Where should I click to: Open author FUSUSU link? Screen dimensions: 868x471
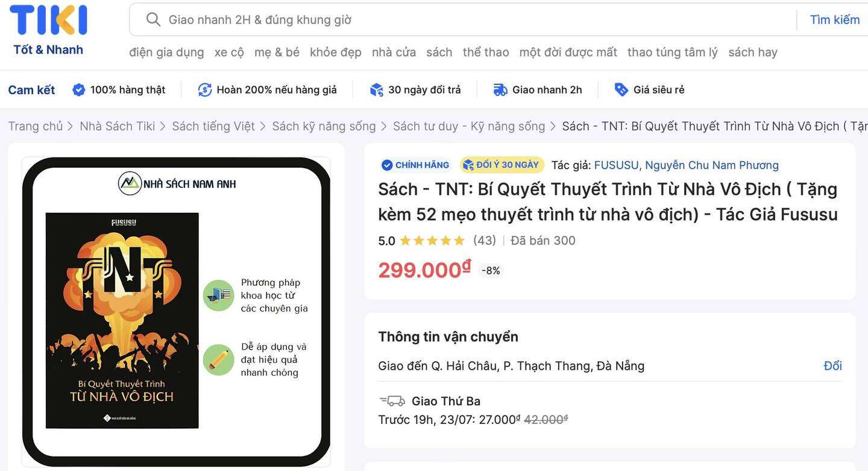click(x=616, y=165)
